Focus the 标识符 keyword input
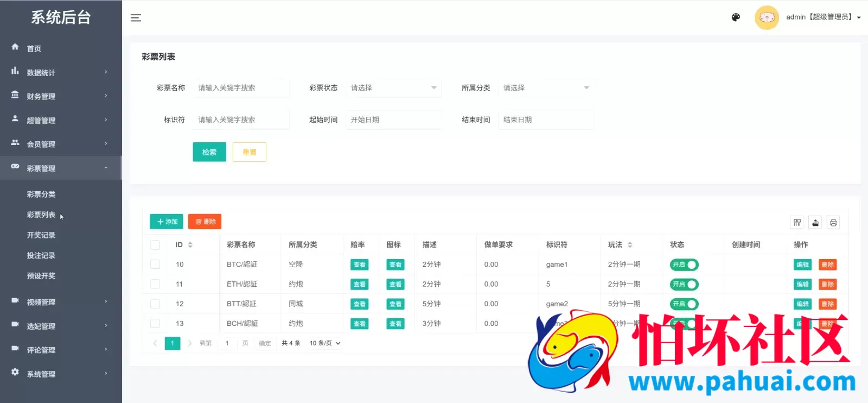868x403 pixels. pyautogui.click(x=241, y=120)
